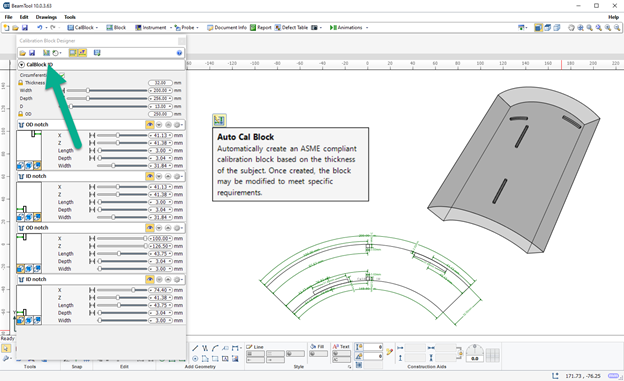The image size is (624, 381).
Task: Toggle the Thickness lock icon
Action: [x=21, y=83]
